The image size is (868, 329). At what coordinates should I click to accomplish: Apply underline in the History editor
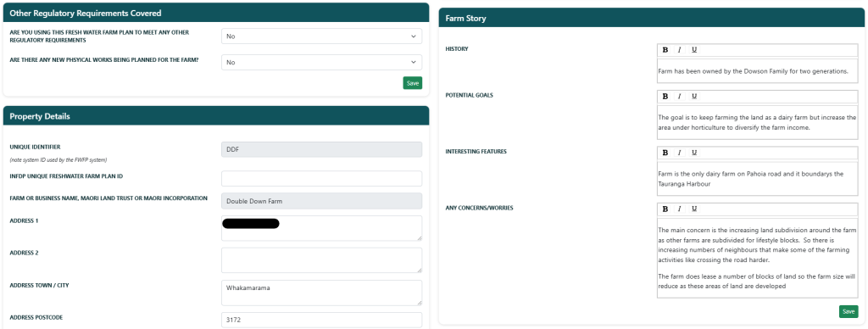694,50
